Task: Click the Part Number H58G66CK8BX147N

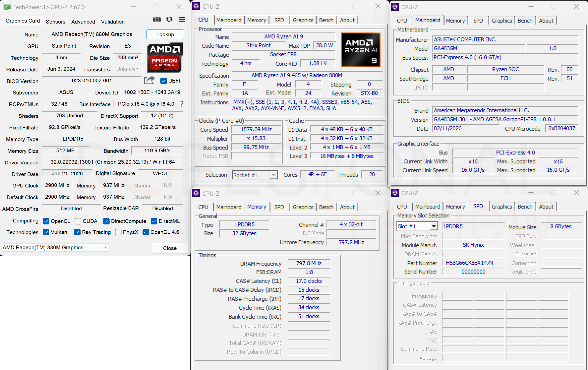Action: pyautogui.click(x=473, y=263)
